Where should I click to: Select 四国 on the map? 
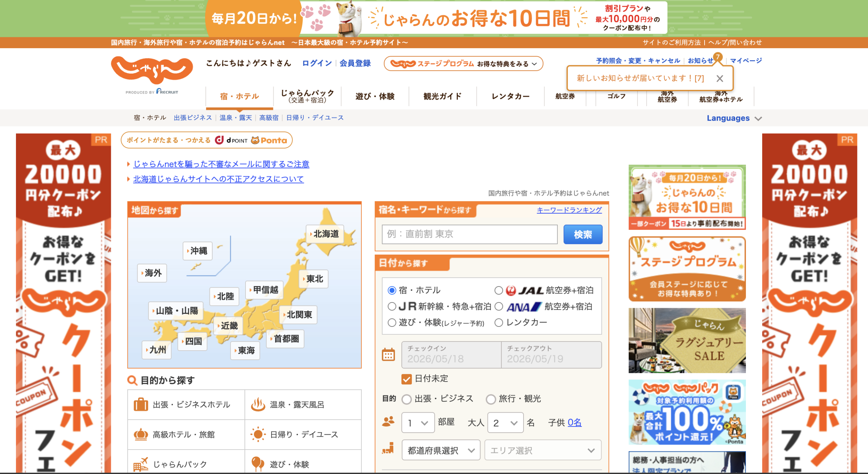point(192,341)
